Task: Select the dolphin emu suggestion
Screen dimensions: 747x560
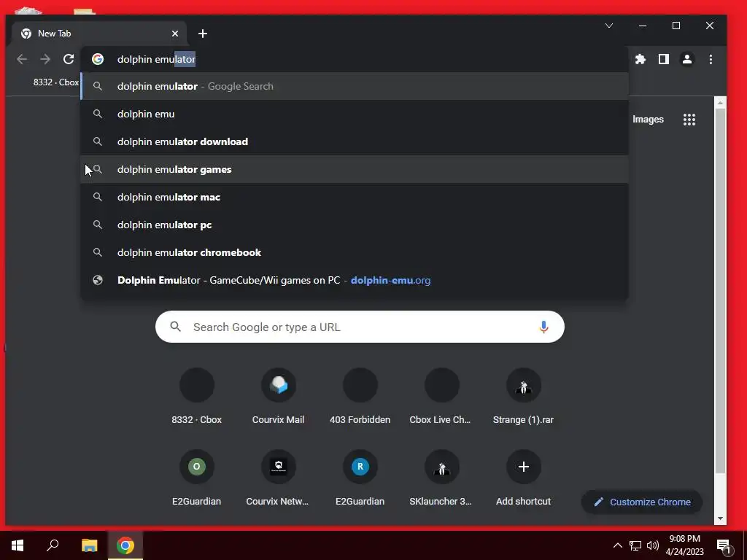Action: pyautogui.click(x=355, y=114)
